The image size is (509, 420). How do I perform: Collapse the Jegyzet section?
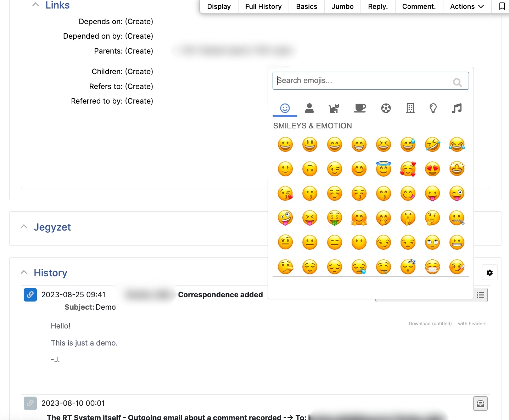pyautogui.click(x=24, y=227)
